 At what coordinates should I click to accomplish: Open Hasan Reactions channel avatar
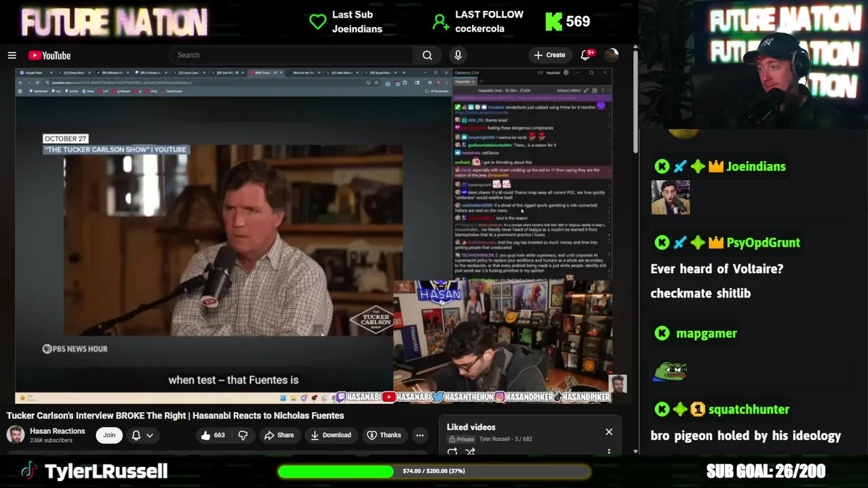(15, 434)
